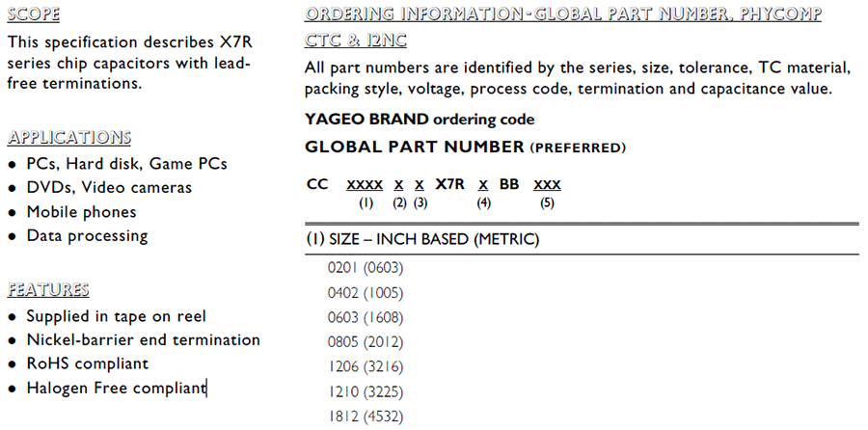
Task: Click the FEATURES section heading
Action: pyautogui.click(x=48, y=289)
